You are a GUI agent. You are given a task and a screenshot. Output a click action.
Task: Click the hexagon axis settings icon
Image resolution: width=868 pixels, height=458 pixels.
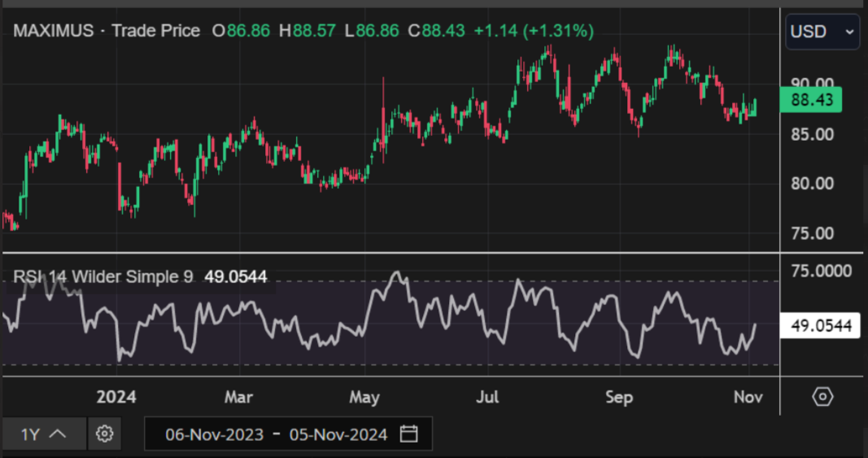tap(822, 397)
